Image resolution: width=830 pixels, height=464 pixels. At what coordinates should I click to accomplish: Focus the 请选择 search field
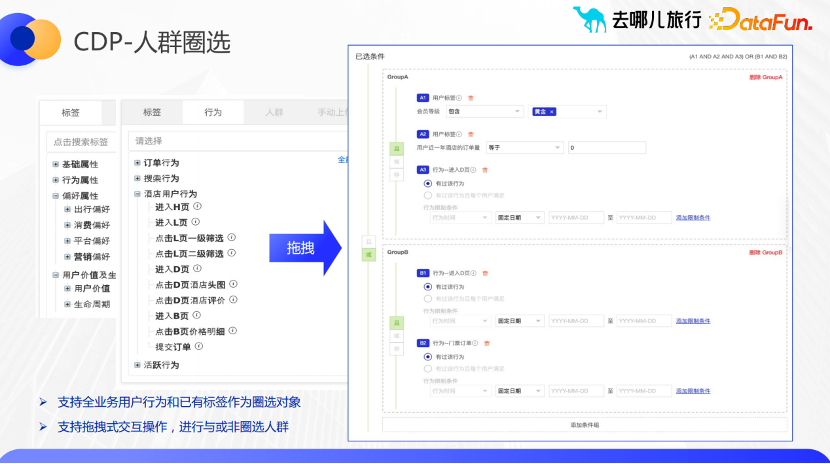point(238,141)
